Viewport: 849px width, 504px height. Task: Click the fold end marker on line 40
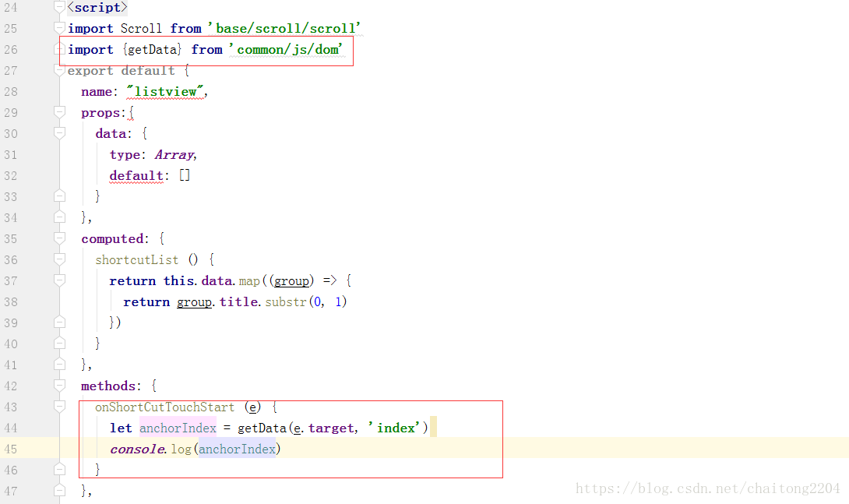[59, 344]
